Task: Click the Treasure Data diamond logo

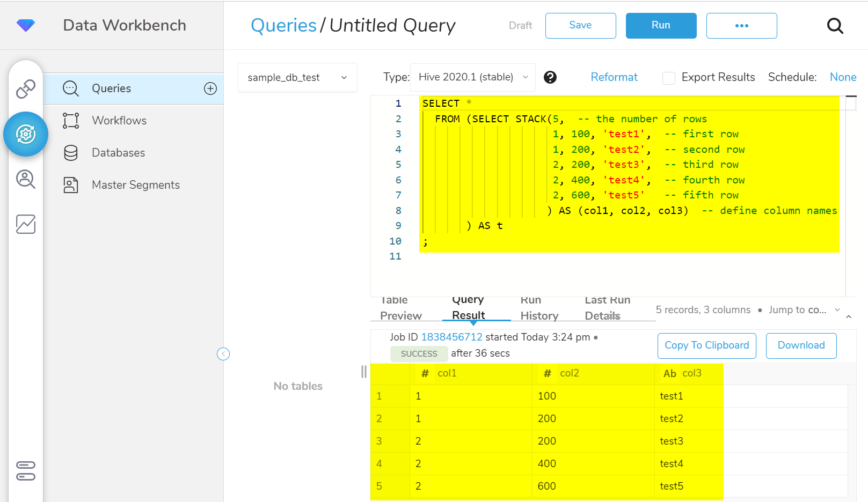Action: point(25,25)
